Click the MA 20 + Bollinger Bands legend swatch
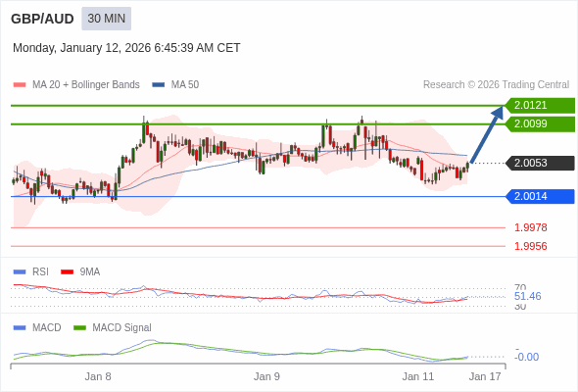 pyautogui.click(x=20, y=85)
